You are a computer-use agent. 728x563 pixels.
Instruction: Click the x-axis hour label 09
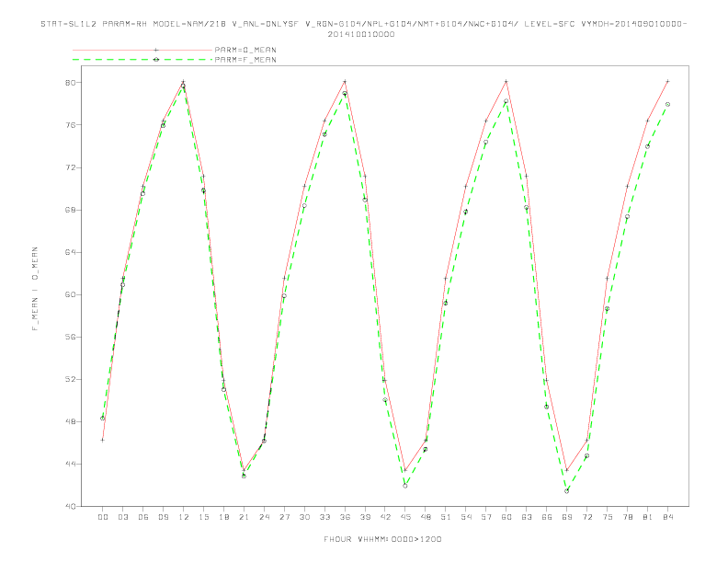click(x=163, y=517)
